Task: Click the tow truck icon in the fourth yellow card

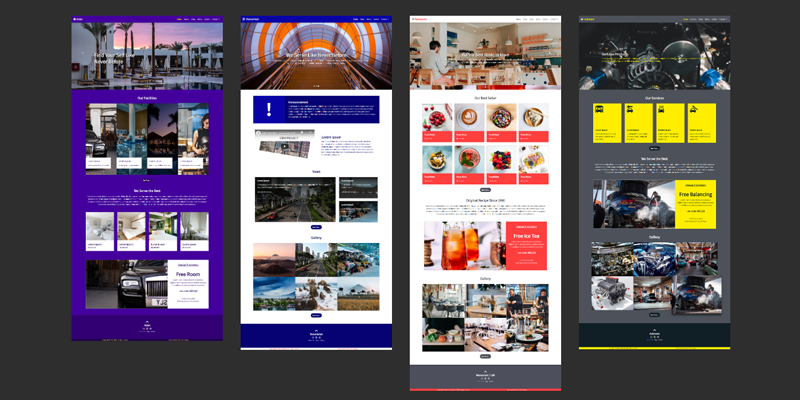Action: click(693, 109)
